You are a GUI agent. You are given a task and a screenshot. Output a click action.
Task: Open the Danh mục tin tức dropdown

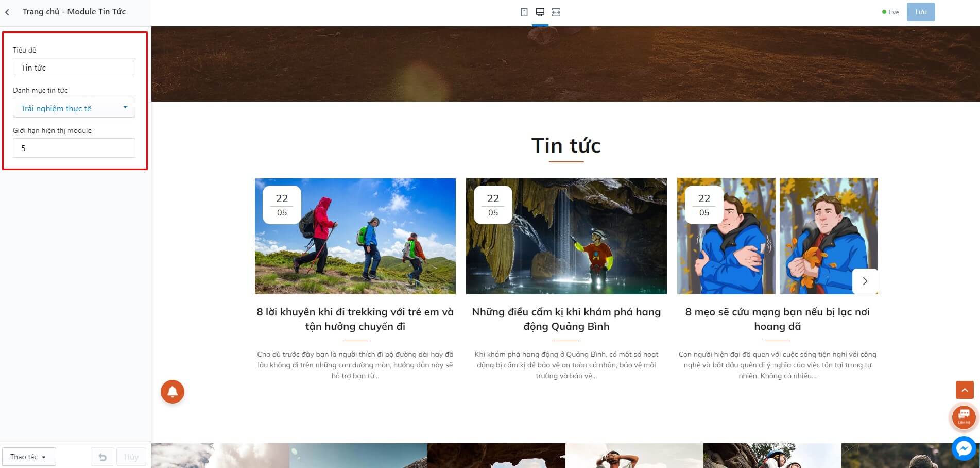(x=74, y=108)
